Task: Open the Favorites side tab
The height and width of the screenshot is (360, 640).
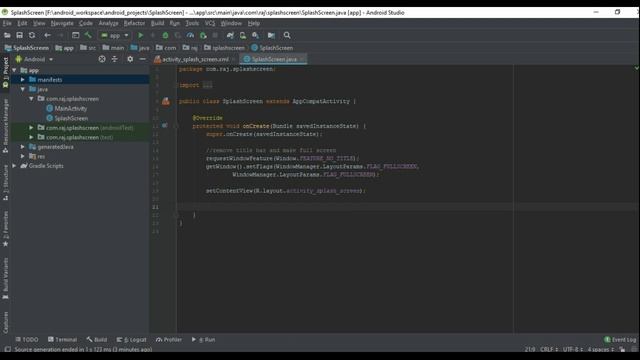Action: pos(5,229)
